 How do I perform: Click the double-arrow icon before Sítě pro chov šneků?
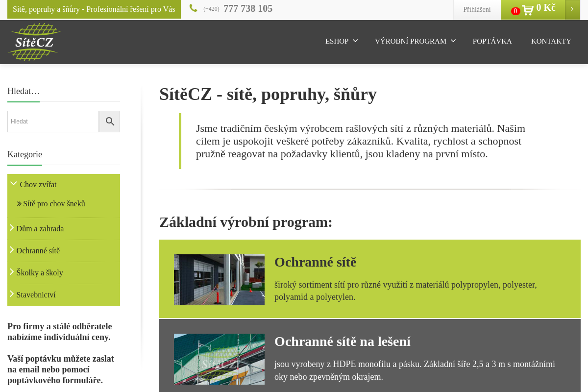click(19, 203)
